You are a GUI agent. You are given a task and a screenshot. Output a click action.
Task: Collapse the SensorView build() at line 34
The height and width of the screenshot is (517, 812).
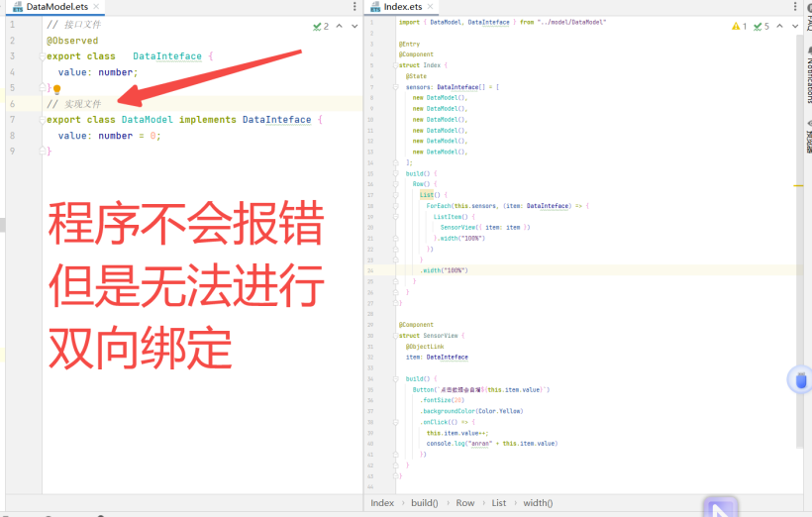click(x=396, y=378)
